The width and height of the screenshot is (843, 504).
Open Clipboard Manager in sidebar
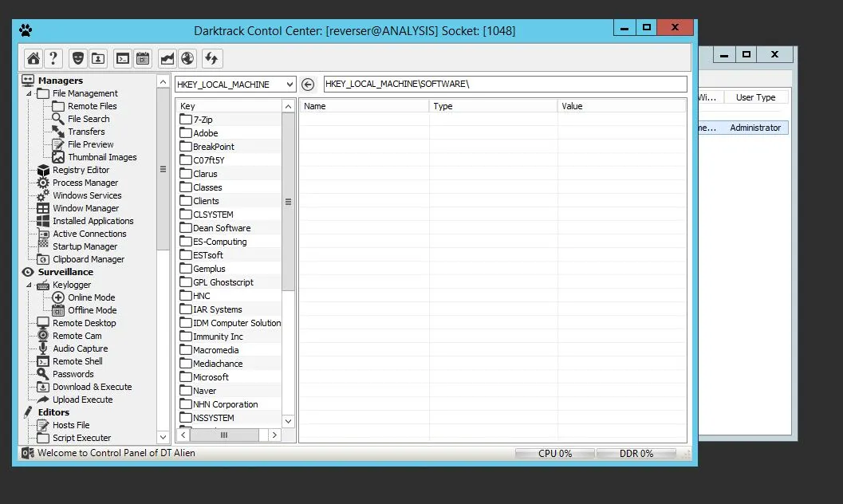89,259
